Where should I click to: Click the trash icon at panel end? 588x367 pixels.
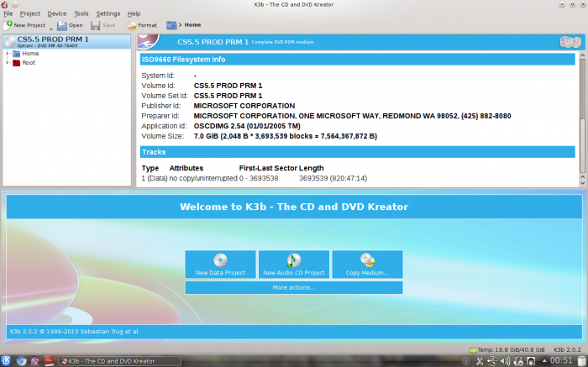tap(581, 361)
